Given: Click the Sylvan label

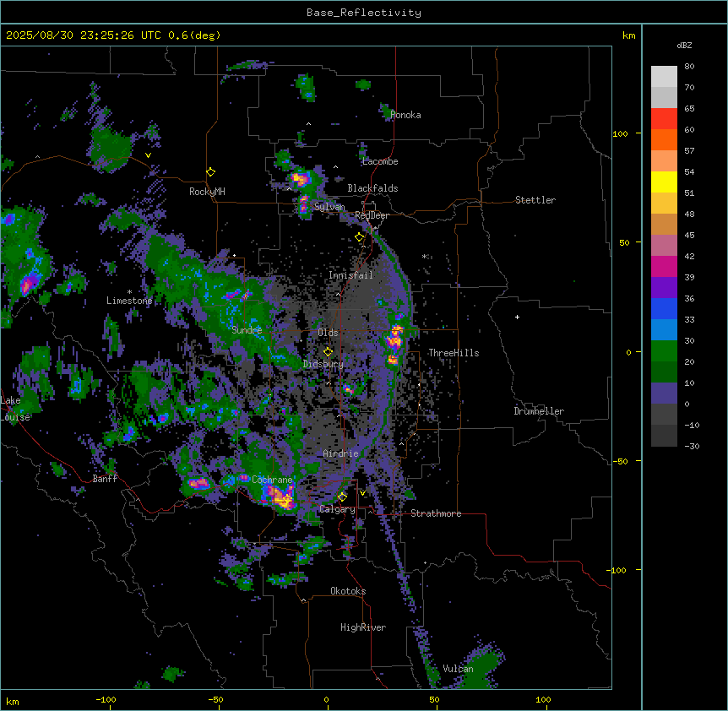Looking at the screenshot, I should tap(329, 207).
